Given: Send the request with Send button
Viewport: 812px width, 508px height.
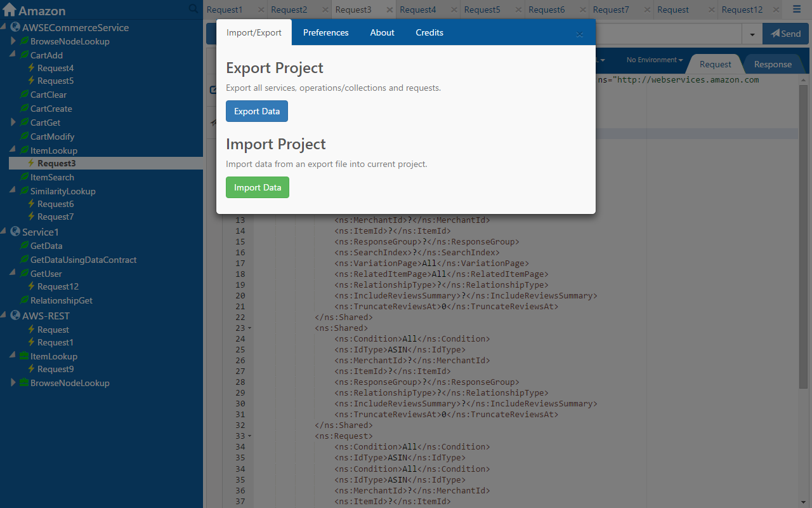Looking at the screenshot, I should [x=786, y=34].
